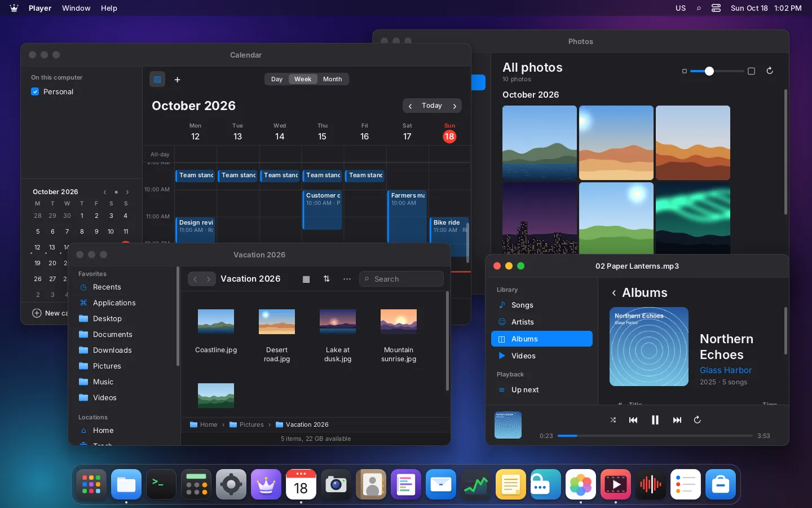Viewport: 812px width, 508px height.
Task: Show next month in mini calendar
Action: click(127, 192)
